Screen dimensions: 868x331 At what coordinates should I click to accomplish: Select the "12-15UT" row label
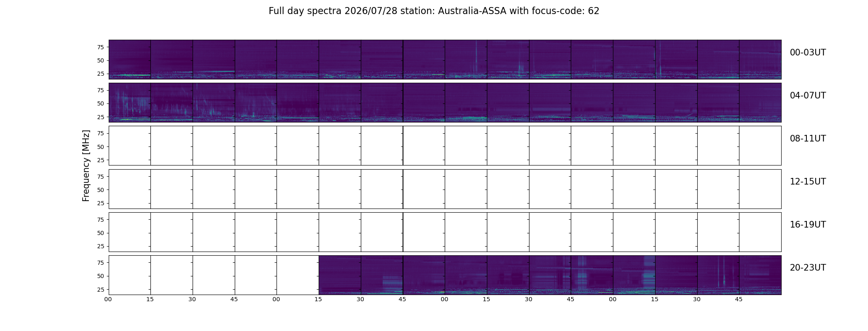[x=808, y=182]
